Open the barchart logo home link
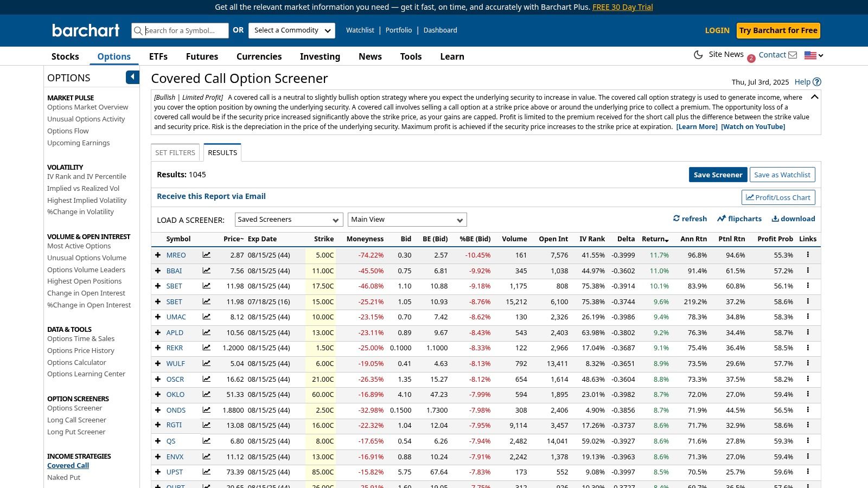The image size is (868, 488). (86, 30)
